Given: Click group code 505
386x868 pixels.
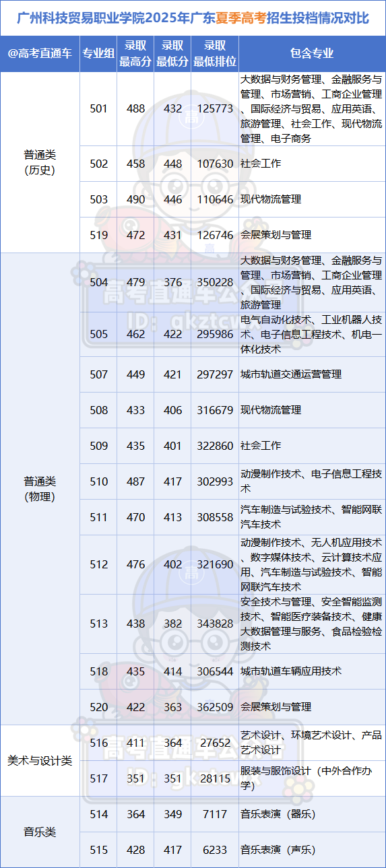Looking at the screenshot, I should pos(98,334).
